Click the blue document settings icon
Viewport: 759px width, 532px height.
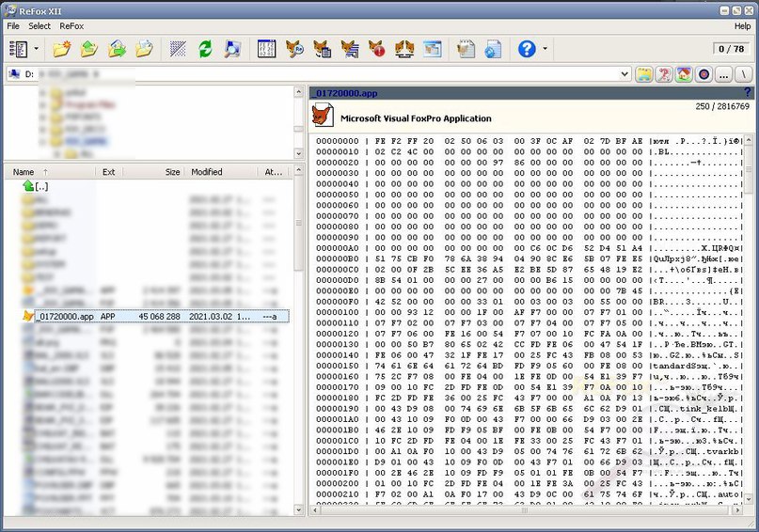pos(493,49)
